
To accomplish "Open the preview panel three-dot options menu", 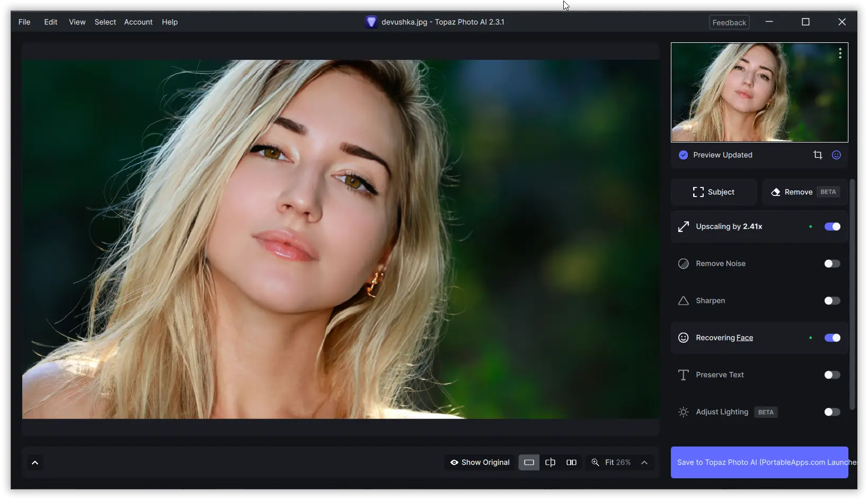I will (x=840, y=53).
